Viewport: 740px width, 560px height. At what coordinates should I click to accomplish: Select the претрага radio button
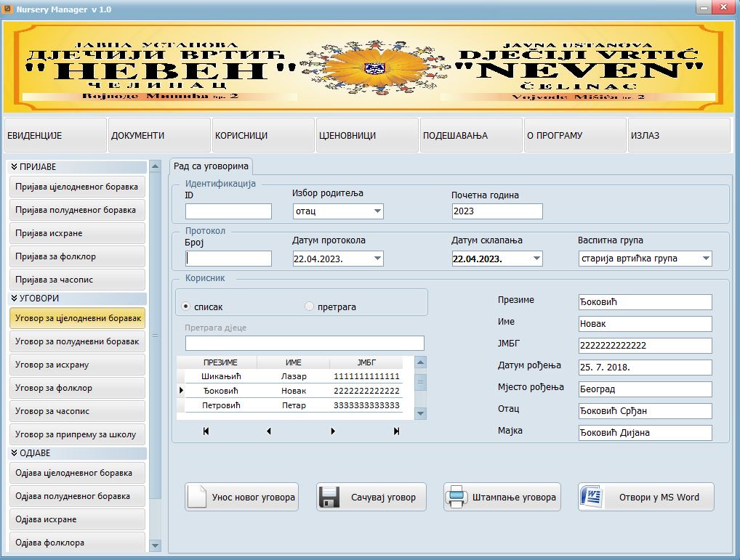tap(309, 307)
